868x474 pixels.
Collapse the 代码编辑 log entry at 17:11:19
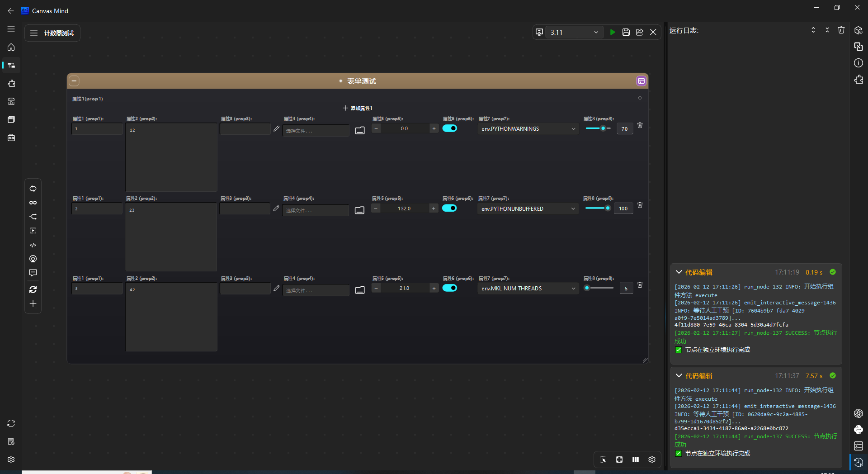[x=679, y=272]
